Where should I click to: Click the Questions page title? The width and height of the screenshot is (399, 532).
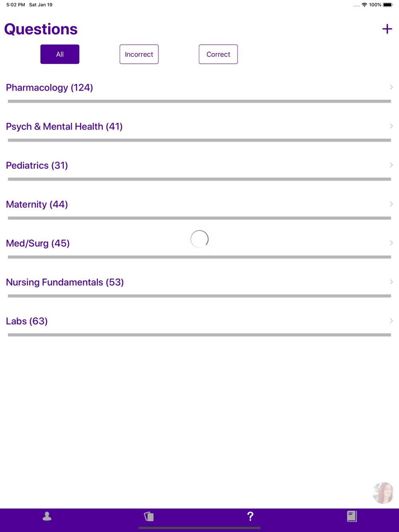pos(41,29)
